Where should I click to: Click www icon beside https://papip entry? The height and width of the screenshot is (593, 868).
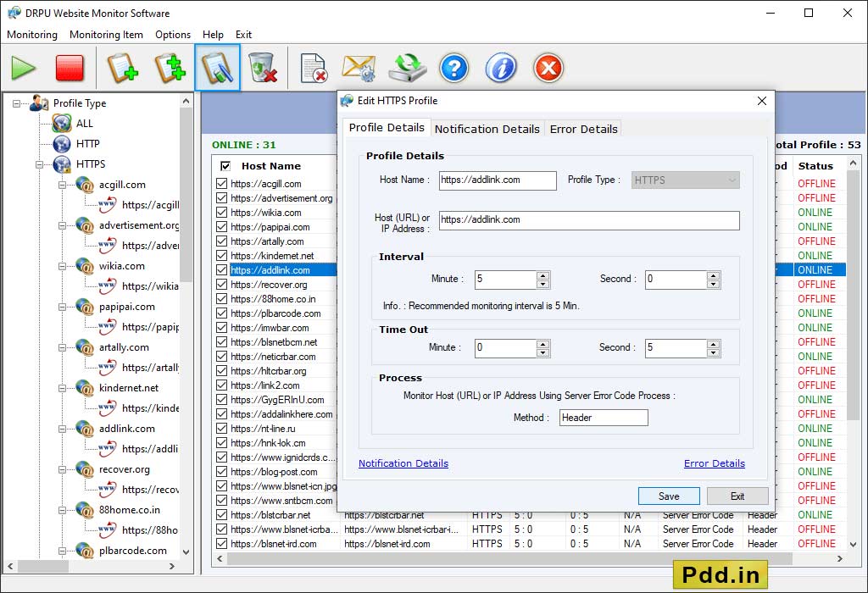(108, 326)
